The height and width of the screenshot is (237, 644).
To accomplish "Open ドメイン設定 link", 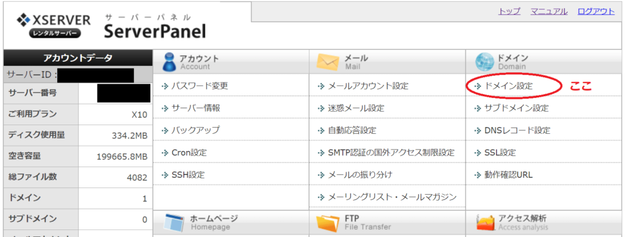I will pos(508,86).
